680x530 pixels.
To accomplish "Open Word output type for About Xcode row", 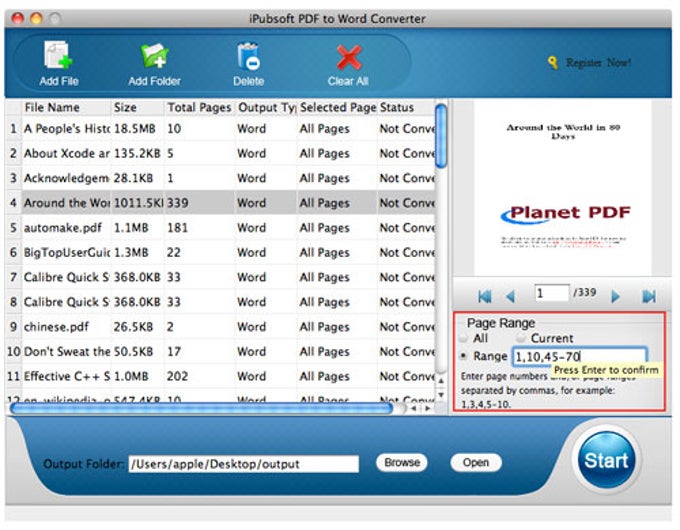I will coord(266,154).
